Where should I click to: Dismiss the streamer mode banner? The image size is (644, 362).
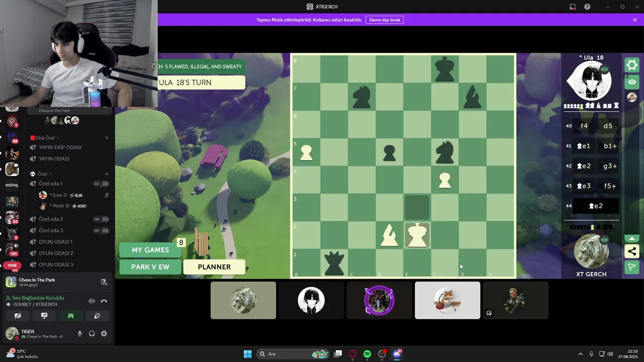click(635, 20)
